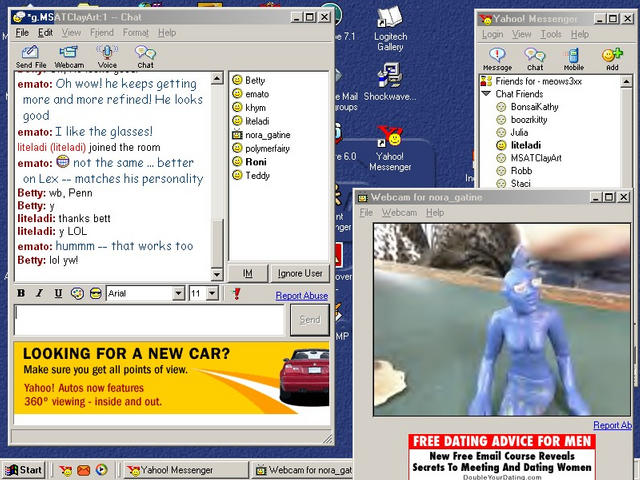Screen dimensions: 640x480
Task: Click the Mobile icon in Yahoo! Messenger
Action: 573,59
